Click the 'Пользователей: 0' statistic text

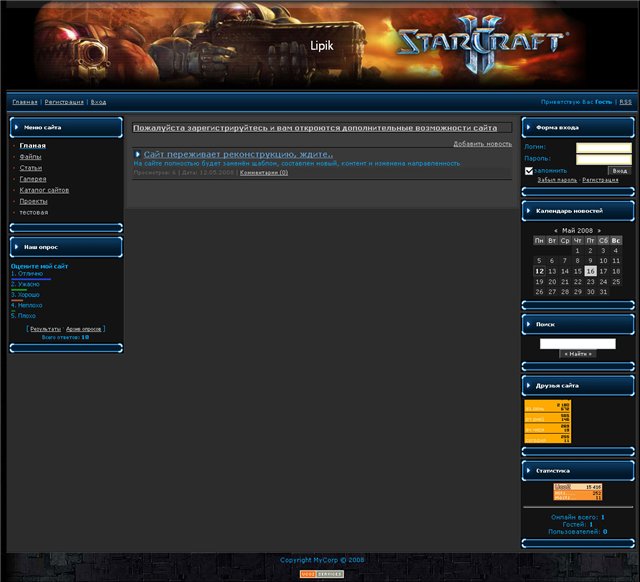pyautogui.click(x=578, y=531)
